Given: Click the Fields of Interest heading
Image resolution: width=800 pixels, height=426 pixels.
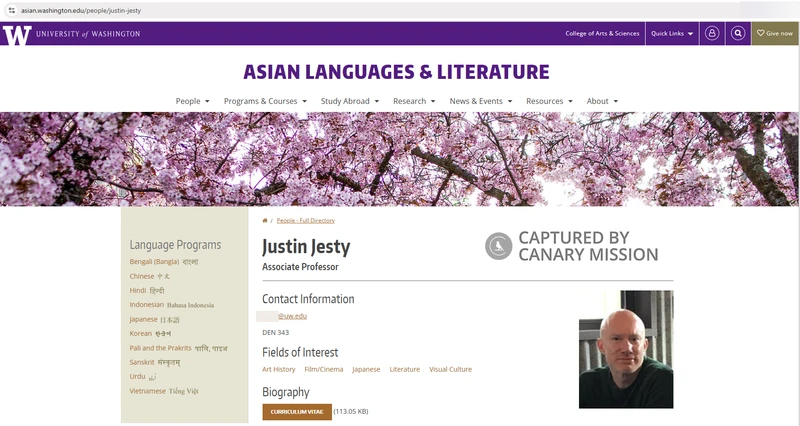Looking at the screenshot, I should [x=300, y=353].
